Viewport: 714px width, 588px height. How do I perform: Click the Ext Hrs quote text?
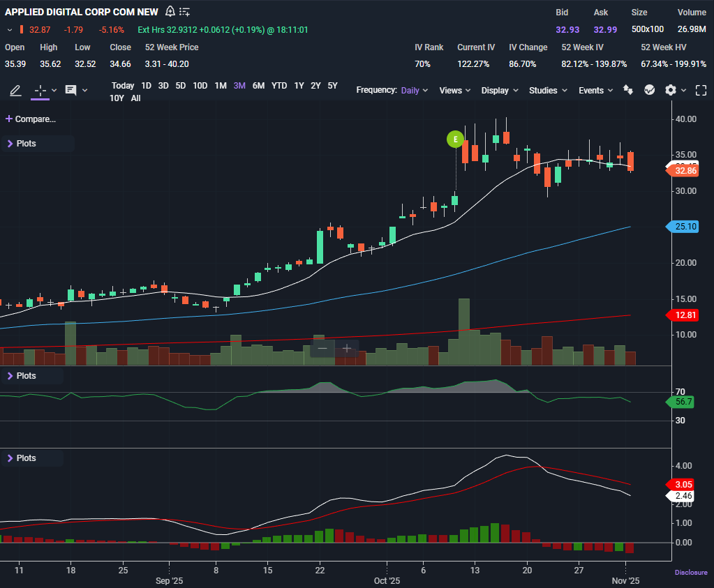pyautogui.click(x=223, y=29)
